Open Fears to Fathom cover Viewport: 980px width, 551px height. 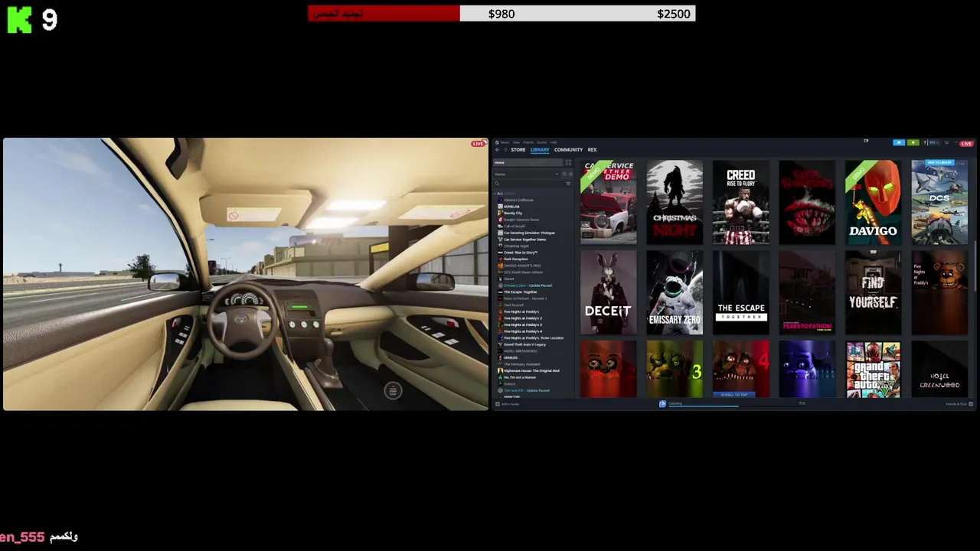[x=807, y=292]
